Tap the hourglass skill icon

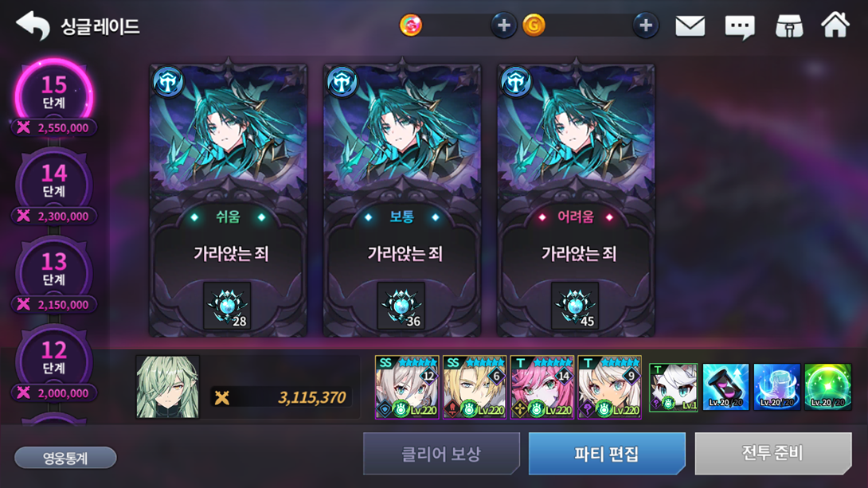pos(725,387)
